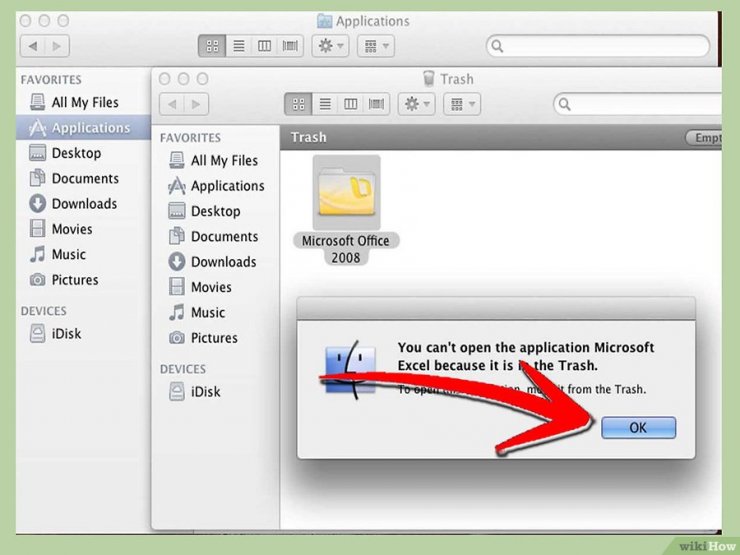Click the Applications folder icon in window title

(x=324, y=21)
